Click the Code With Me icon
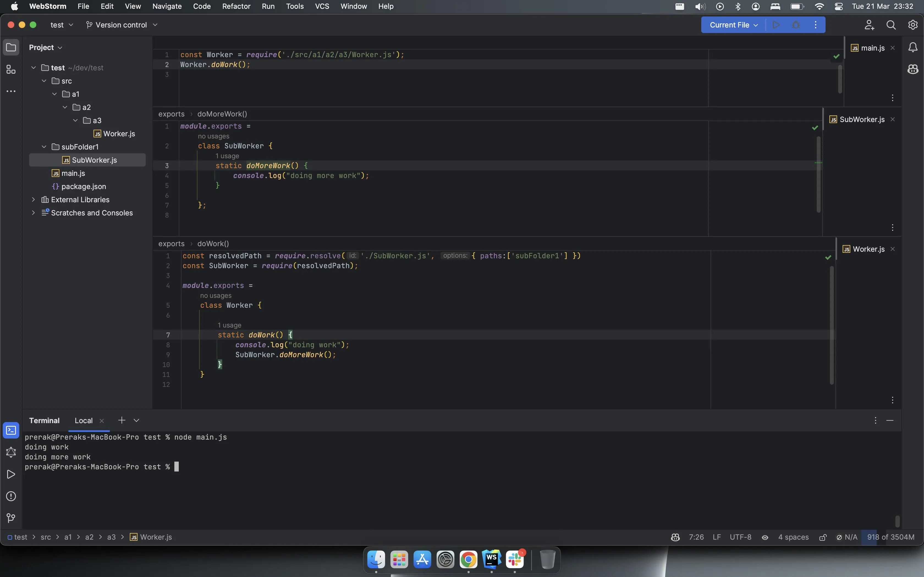The image size is (924, 577). 869,25
